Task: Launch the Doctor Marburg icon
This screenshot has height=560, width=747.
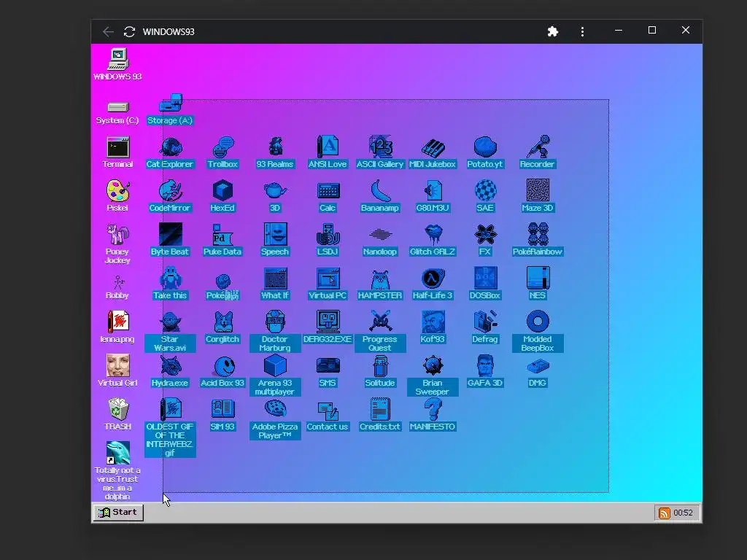Action: (x=275, y=322)
